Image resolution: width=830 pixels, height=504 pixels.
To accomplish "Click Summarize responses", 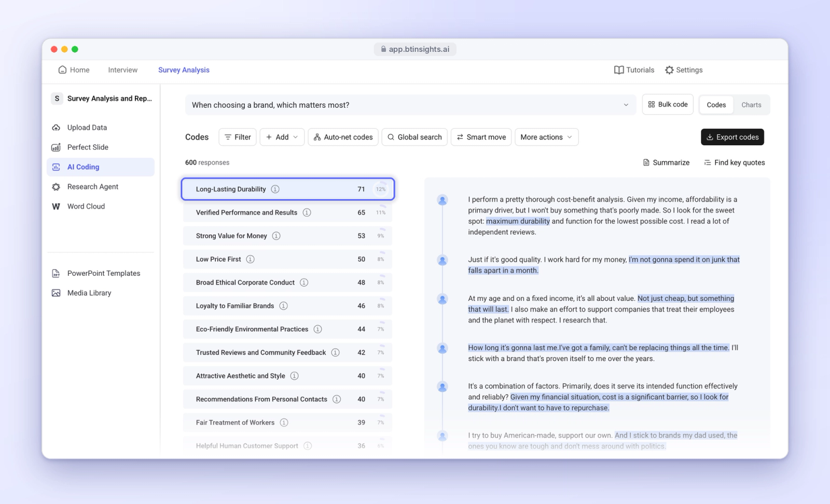I will (x=666, y=162).
